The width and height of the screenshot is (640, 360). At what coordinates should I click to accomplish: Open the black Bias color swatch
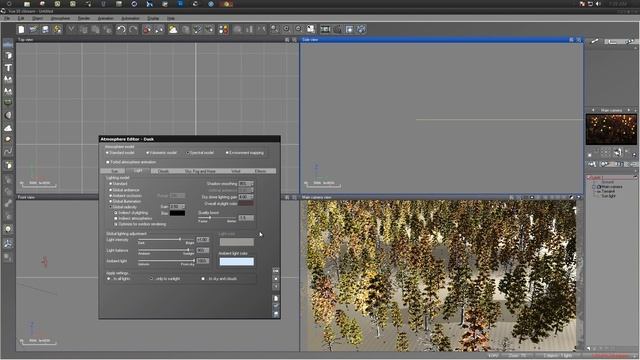point(177,213)
